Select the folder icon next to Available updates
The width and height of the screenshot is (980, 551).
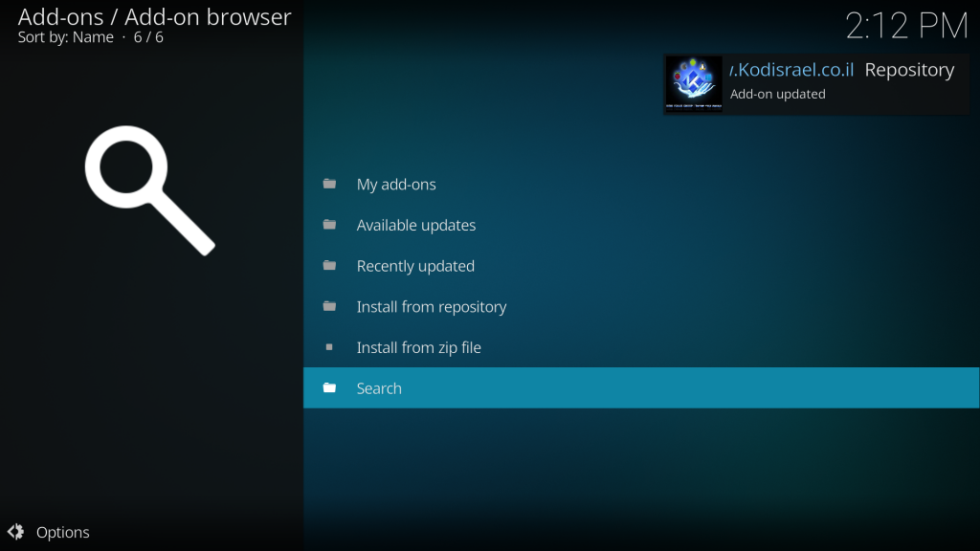330,225
